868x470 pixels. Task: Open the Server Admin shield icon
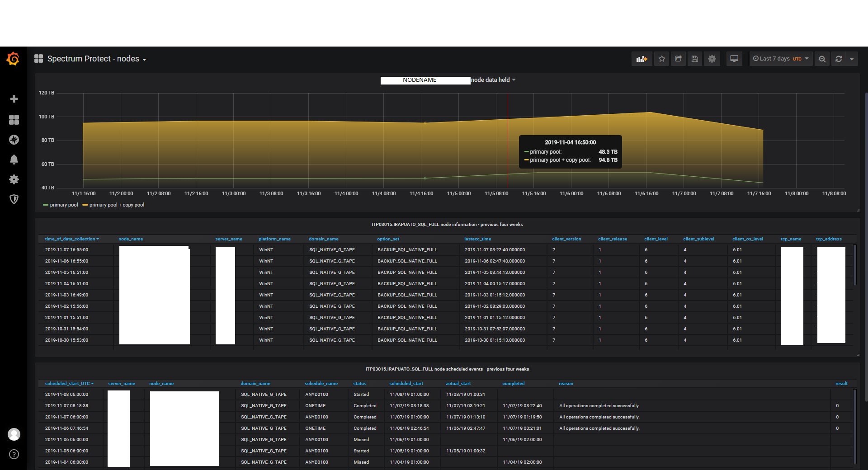pos(14,199)
